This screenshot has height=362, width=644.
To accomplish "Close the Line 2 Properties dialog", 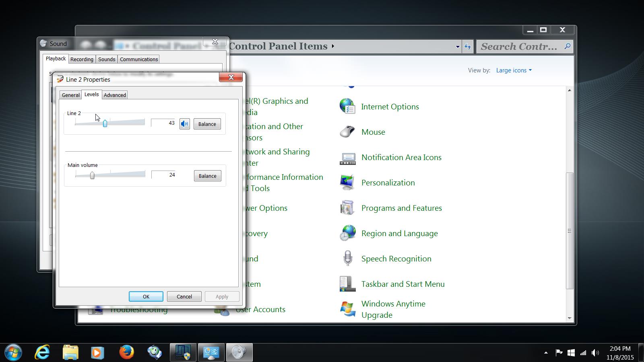I will [231, 77].
